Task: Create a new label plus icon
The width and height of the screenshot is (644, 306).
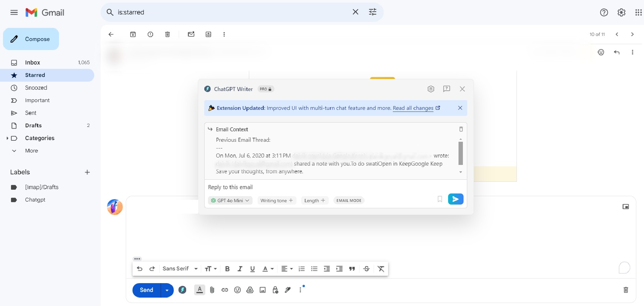Action: (87, 172)
